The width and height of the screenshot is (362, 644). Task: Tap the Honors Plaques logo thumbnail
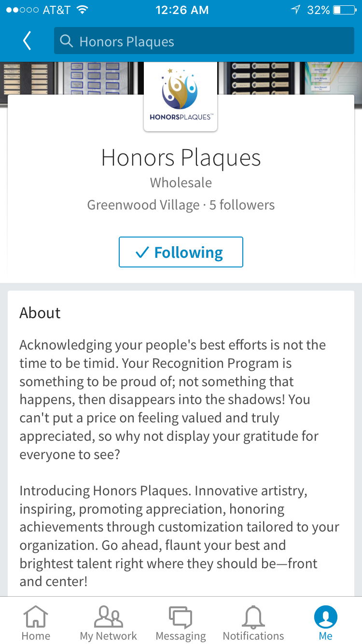(181, 97)
